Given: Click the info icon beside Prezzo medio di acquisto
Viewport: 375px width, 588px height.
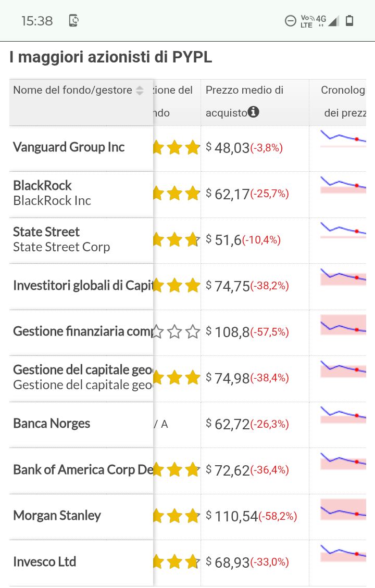Looking at the screenshot, I should [254, 111].
